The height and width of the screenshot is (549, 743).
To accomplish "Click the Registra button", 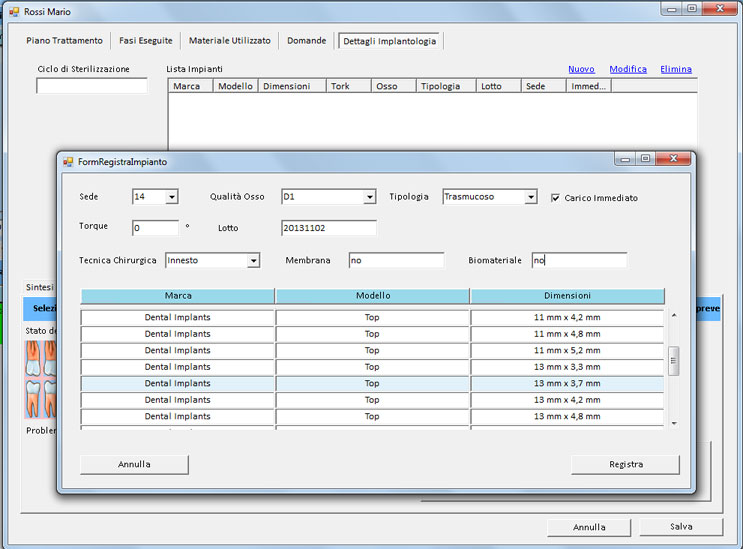I will click(x=625, y=464).
